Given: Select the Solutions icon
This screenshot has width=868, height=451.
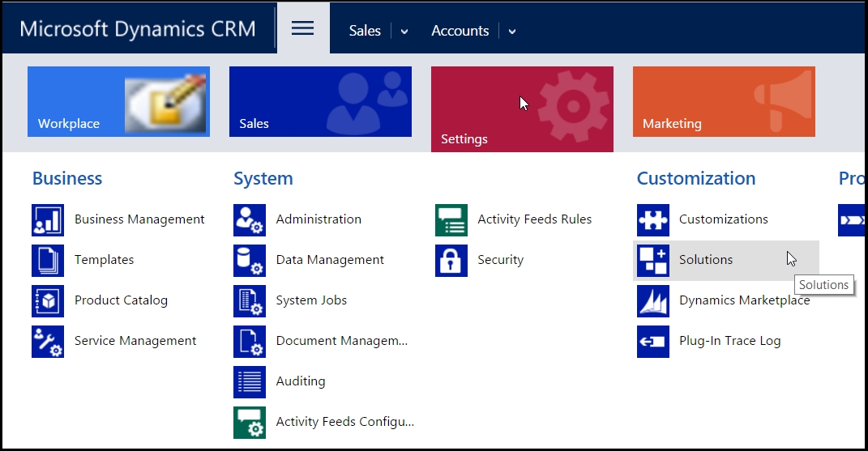Looking at the screenshot, I should (x=653, y=260).
